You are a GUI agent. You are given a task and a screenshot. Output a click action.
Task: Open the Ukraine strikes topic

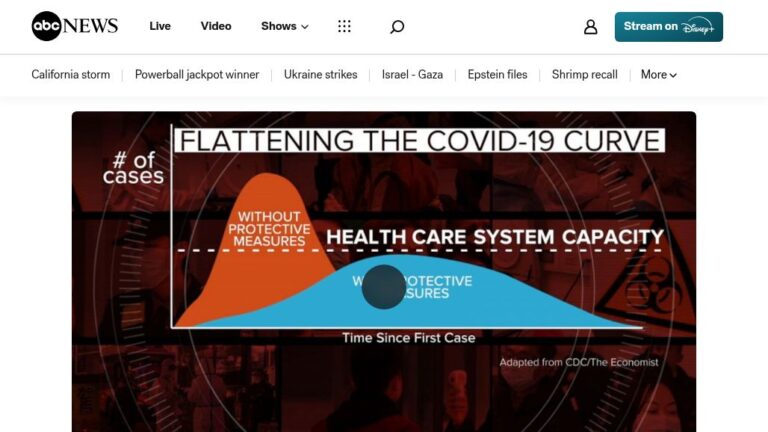(x=320, y=74)
